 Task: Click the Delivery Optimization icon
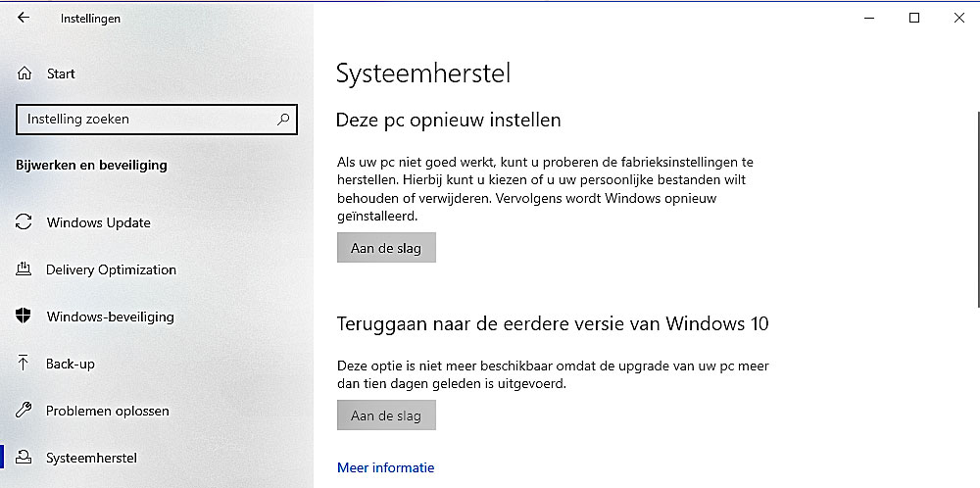point(24,269)
